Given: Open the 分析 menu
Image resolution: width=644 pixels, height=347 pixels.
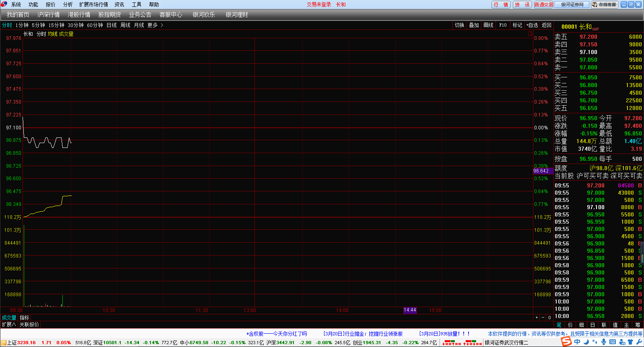Looking at the screenshot, I should click(x=68, y=4).
